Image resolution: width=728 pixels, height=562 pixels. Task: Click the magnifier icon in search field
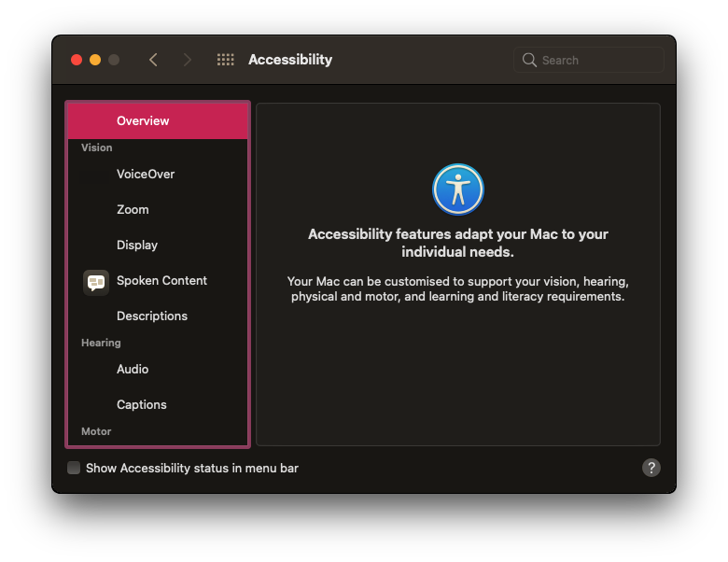coord(529,60)
